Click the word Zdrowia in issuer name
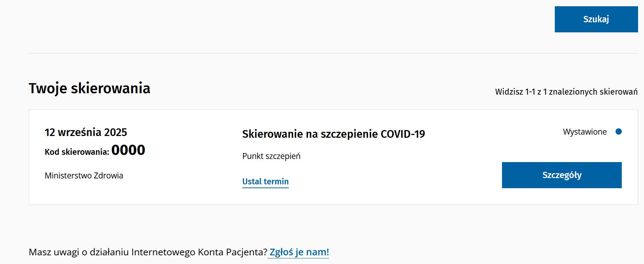 tap(108, 176)
